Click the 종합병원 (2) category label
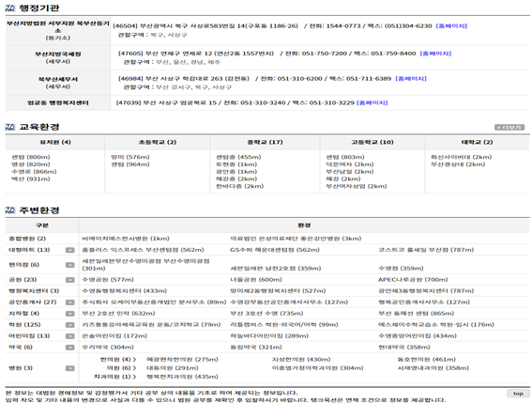 point(27,239)
